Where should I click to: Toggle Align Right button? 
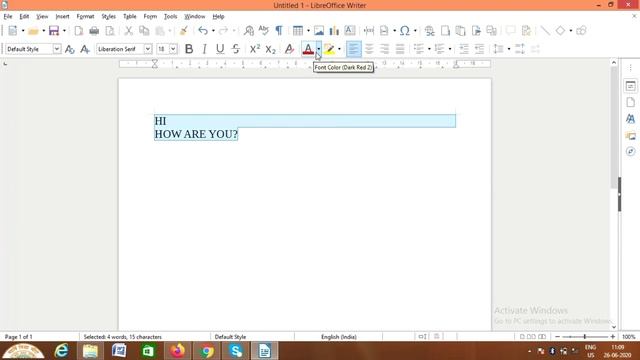384,49
